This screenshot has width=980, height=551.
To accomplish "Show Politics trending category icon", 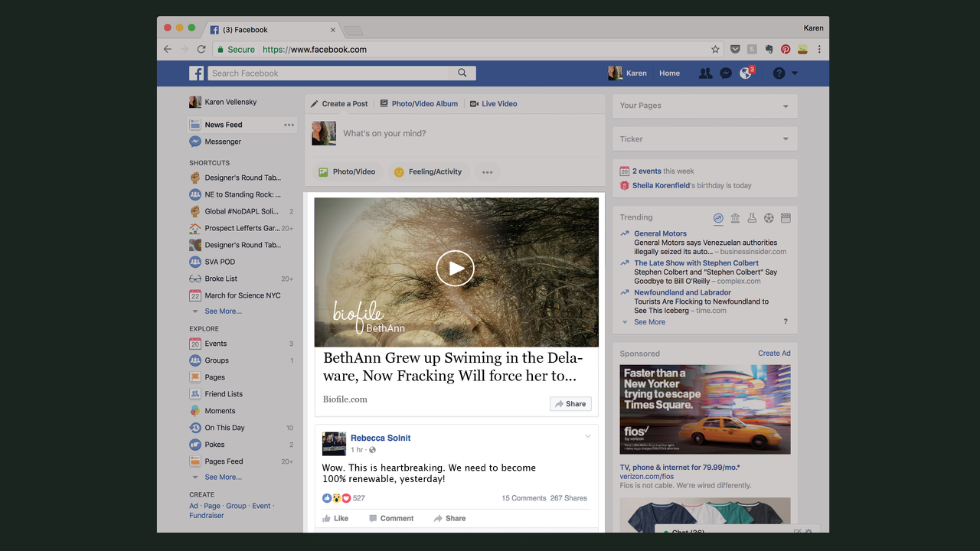I will pyautogui.click(x=735, y=218).
